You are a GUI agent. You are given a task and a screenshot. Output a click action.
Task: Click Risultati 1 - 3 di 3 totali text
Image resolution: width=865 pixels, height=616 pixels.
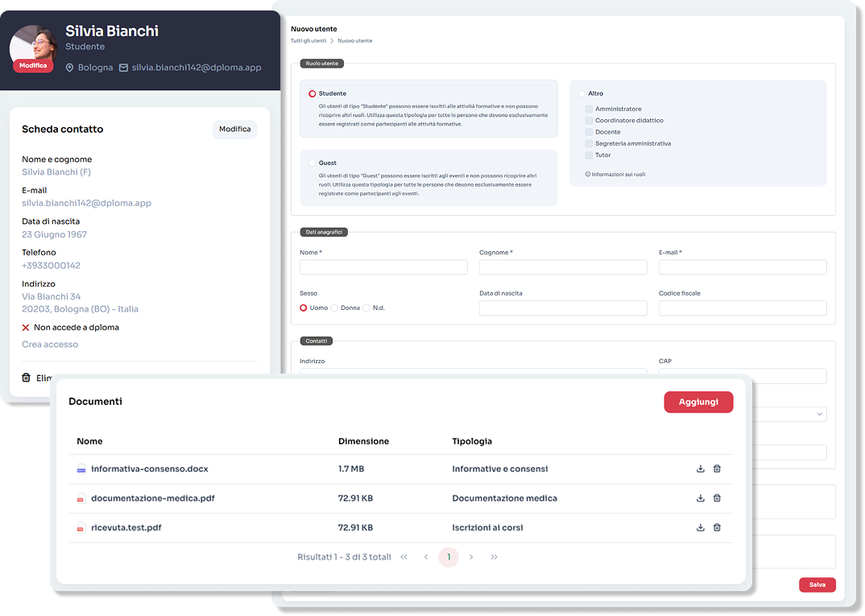pos(344,557)
